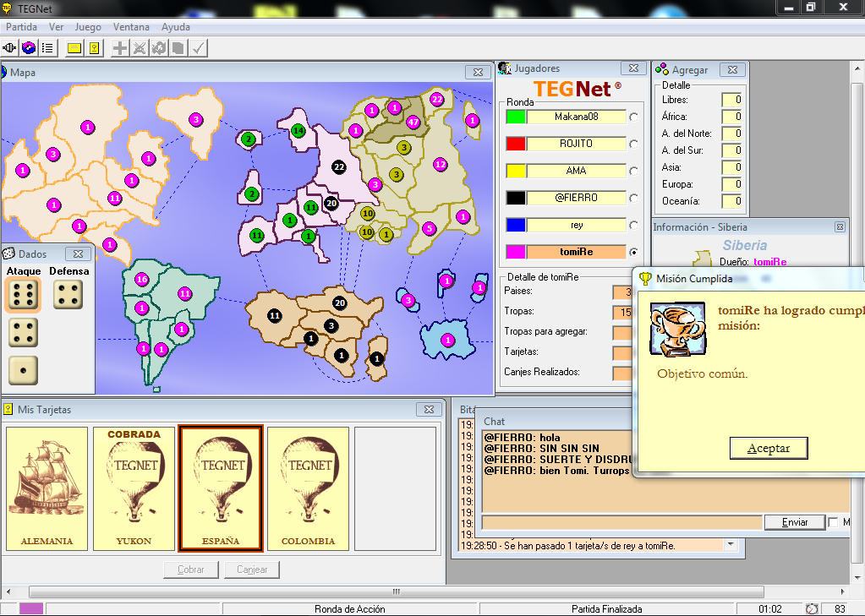Toggle the checkbox beside the Enviar button
The image size is (865, 616).
click(833, 522)
